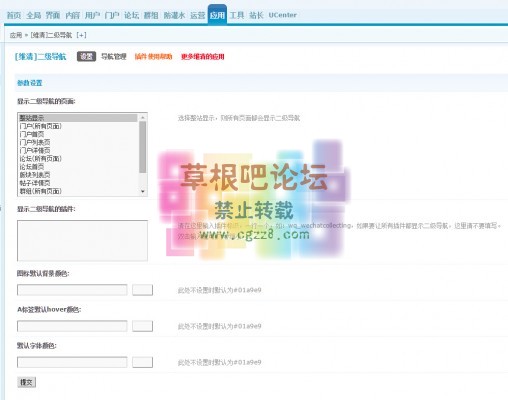
Task: Open the 图标默认背景颜色 color picker swatch
Action: tap(142, 290)
